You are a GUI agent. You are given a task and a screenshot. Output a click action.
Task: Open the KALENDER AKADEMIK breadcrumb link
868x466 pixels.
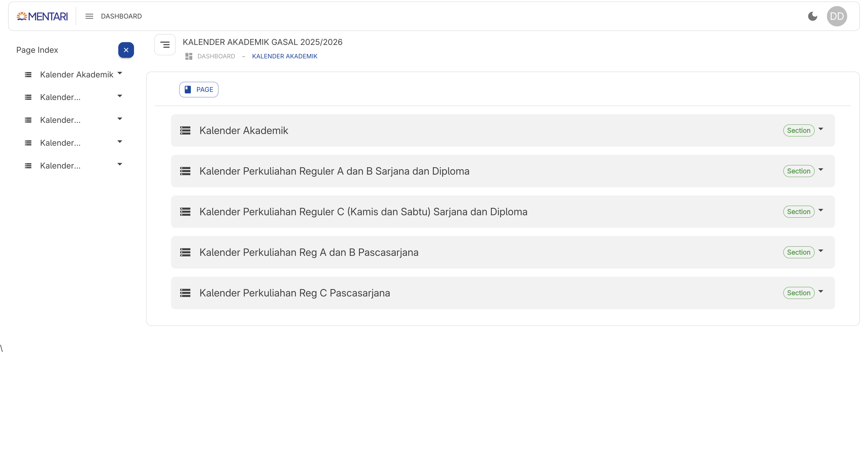(x=285, y=56)
